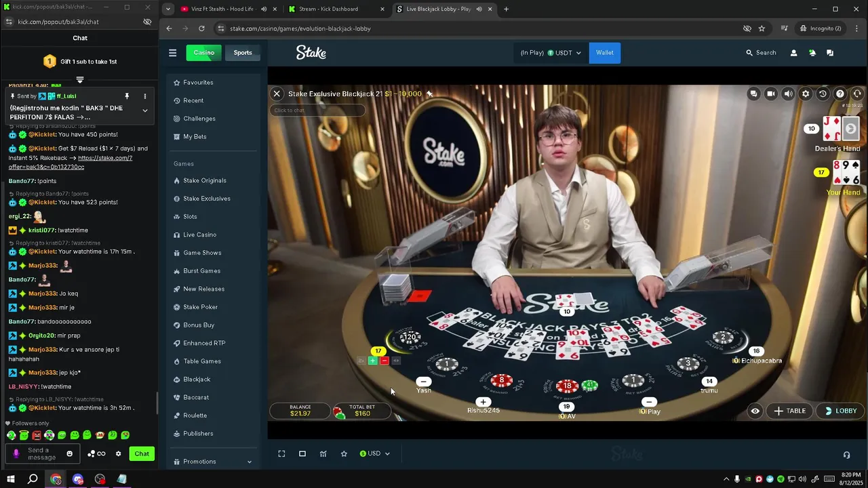Open the USD currency dropdown

[375, 453]
